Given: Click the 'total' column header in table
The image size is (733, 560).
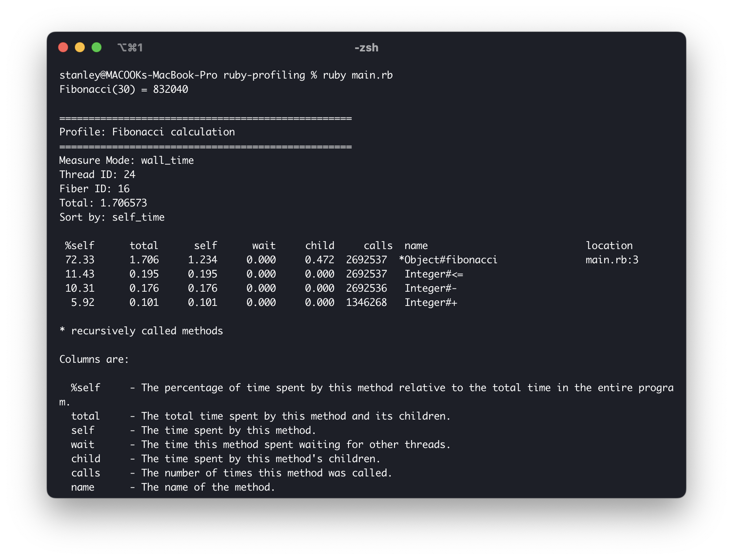Looking at the screenshot, I should [144, 246].
